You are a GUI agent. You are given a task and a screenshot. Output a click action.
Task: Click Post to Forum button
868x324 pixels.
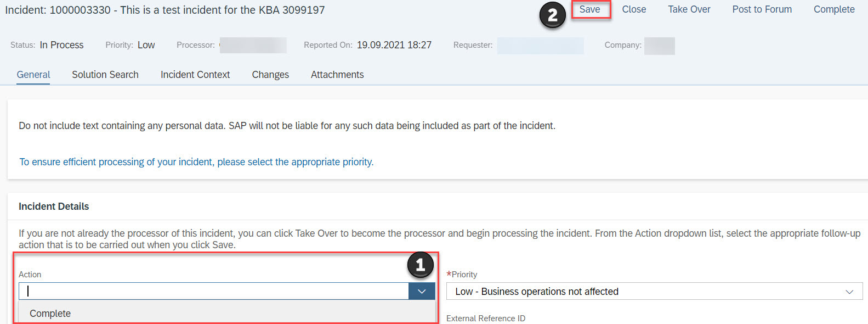pos(762,9)
